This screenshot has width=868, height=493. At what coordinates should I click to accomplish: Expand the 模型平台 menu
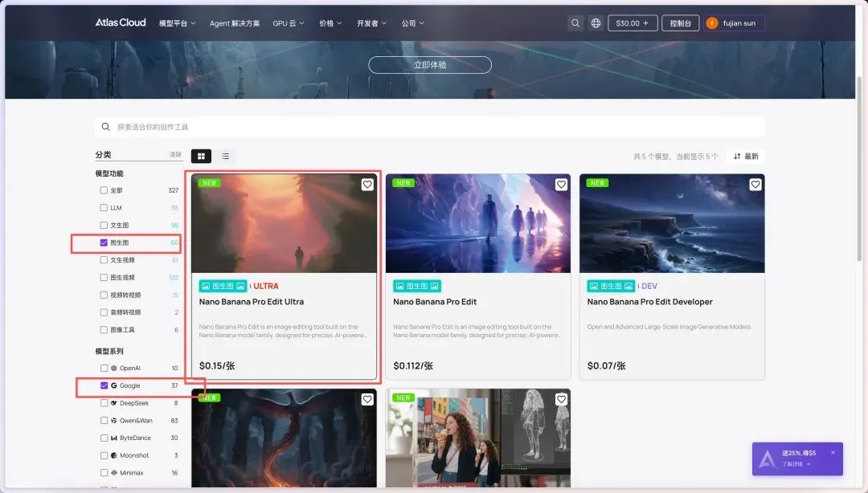[177, 23]
